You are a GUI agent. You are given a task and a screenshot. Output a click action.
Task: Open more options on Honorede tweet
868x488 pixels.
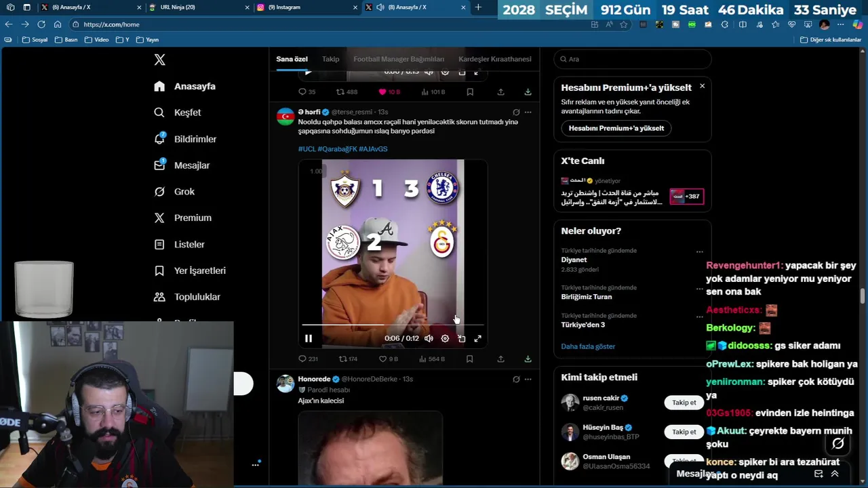pos(528,379)
